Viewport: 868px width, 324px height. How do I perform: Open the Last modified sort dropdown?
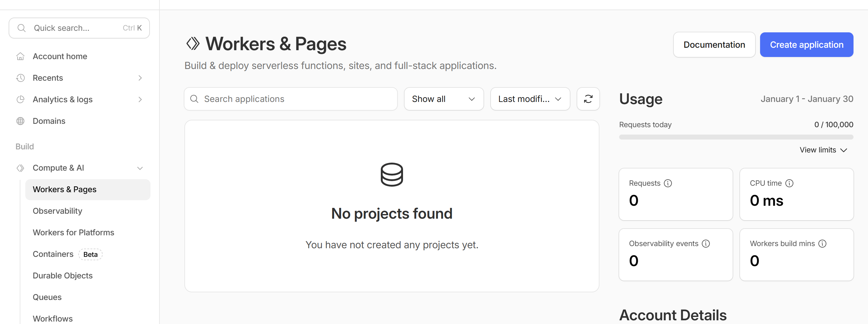coord(530,99)
